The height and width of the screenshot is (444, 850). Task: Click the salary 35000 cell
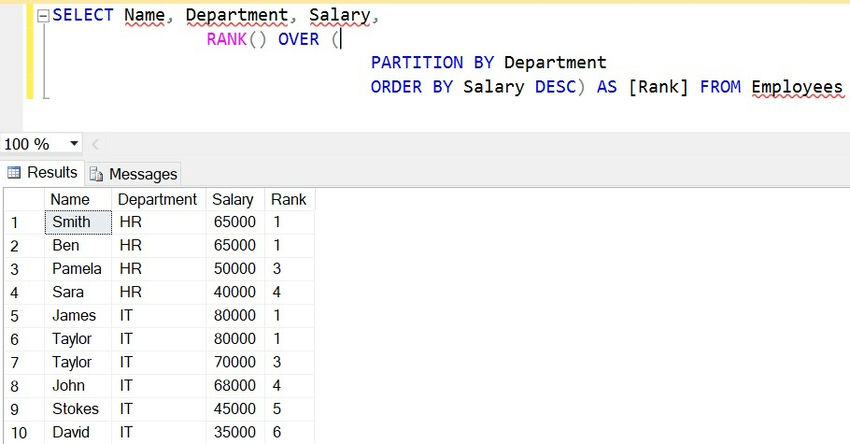[235, 432]
